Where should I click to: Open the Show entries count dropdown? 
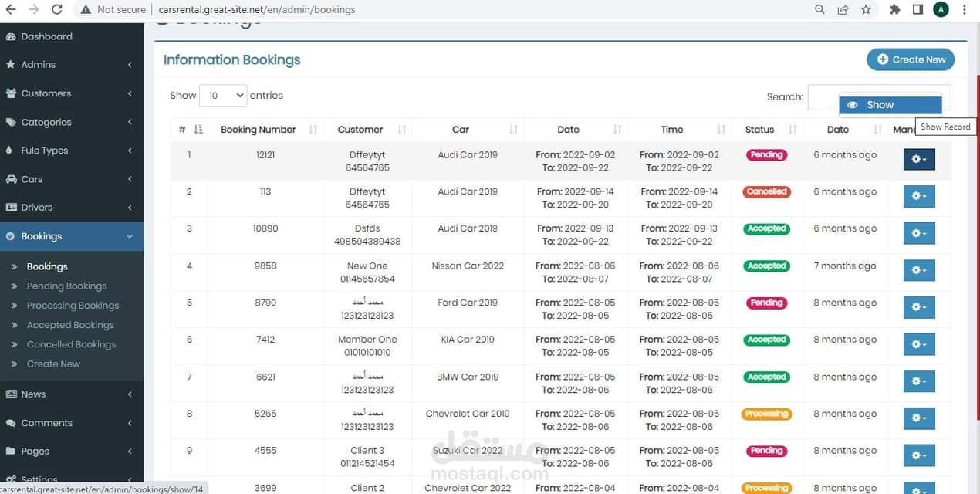point(223,96)
